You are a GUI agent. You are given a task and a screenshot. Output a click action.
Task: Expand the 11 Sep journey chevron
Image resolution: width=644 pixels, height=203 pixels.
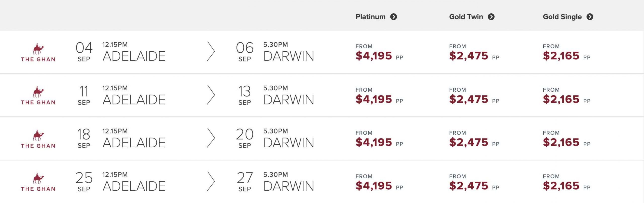click(211, 95)
